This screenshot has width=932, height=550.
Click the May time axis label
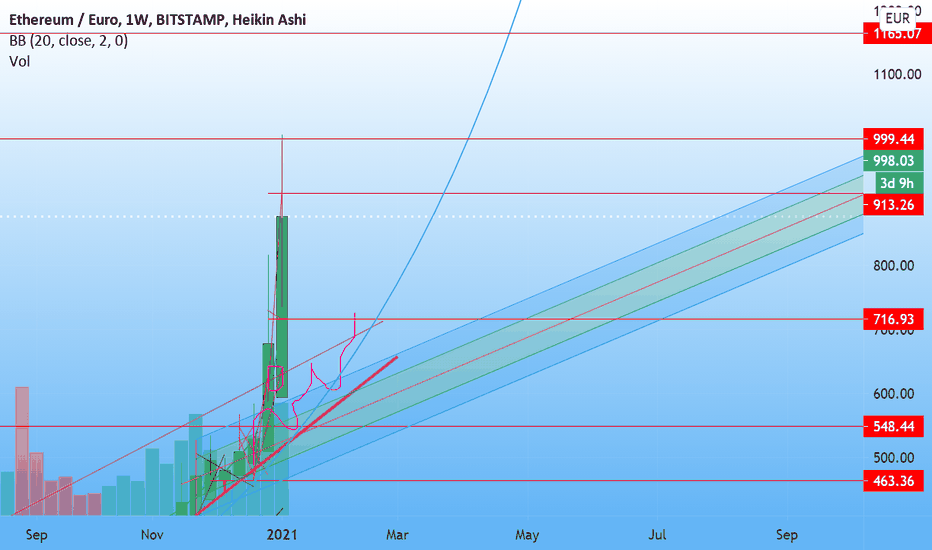point(527,535)
